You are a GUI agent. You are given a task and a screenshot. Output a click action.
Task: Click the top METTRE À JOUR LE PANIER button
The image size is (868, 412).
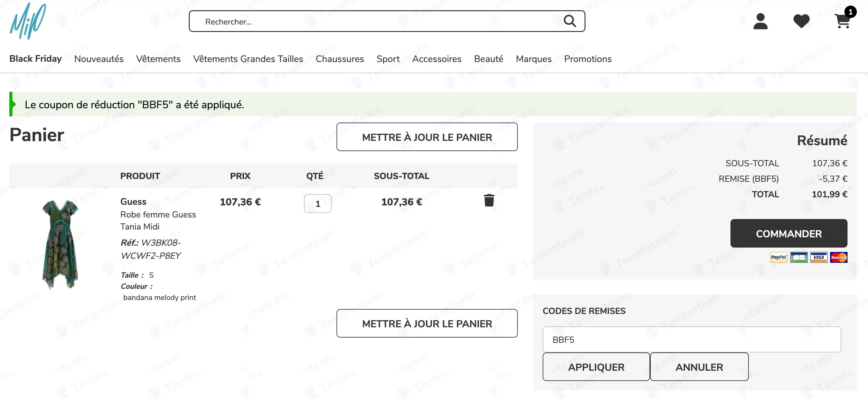(427, 137)
